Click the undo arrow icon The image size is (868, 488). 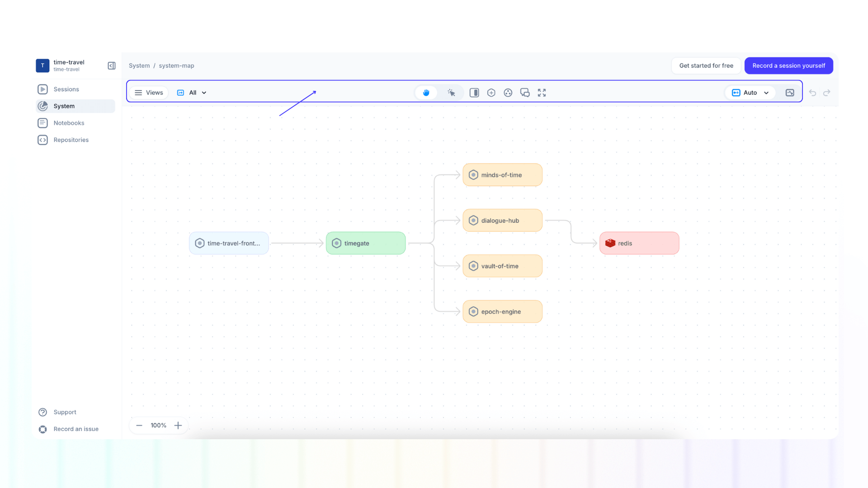pyautogui.click(x=813, y=93)
